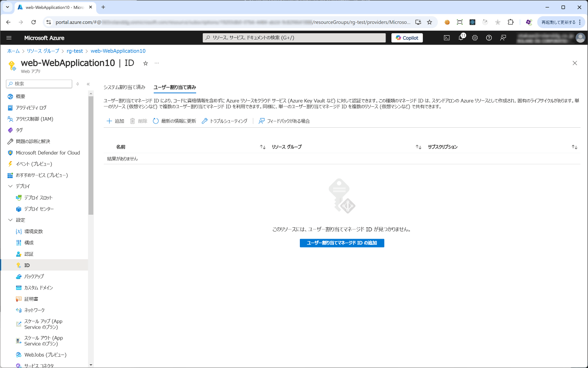
Task: Open the more options ellipsis by title
Action: point(157,63)
